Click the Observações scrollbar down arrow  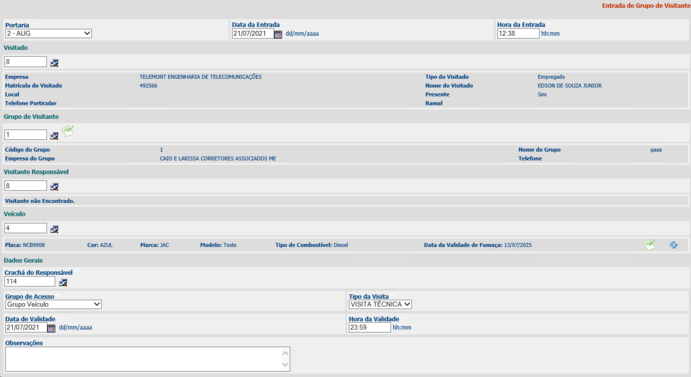[285, 365]
